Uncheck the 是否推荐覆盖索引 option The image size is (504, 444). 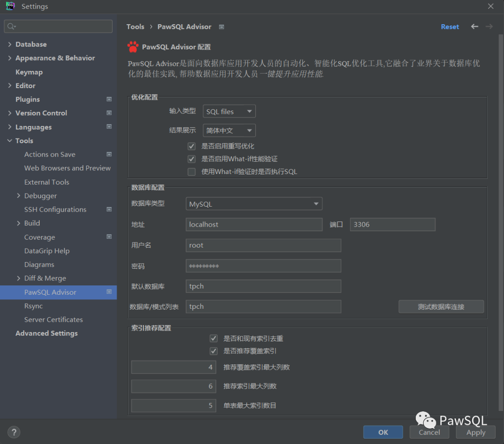214,351
